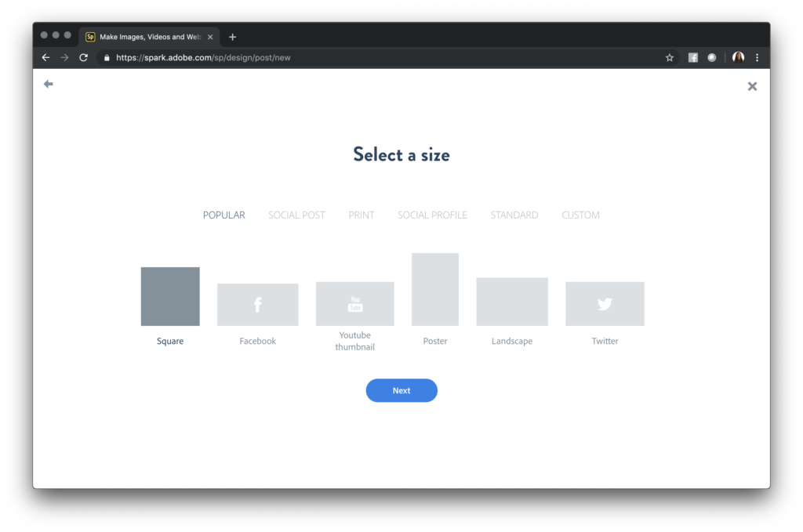
Task: Choose the Facebook size thumbnail
Action: point(257,304)
